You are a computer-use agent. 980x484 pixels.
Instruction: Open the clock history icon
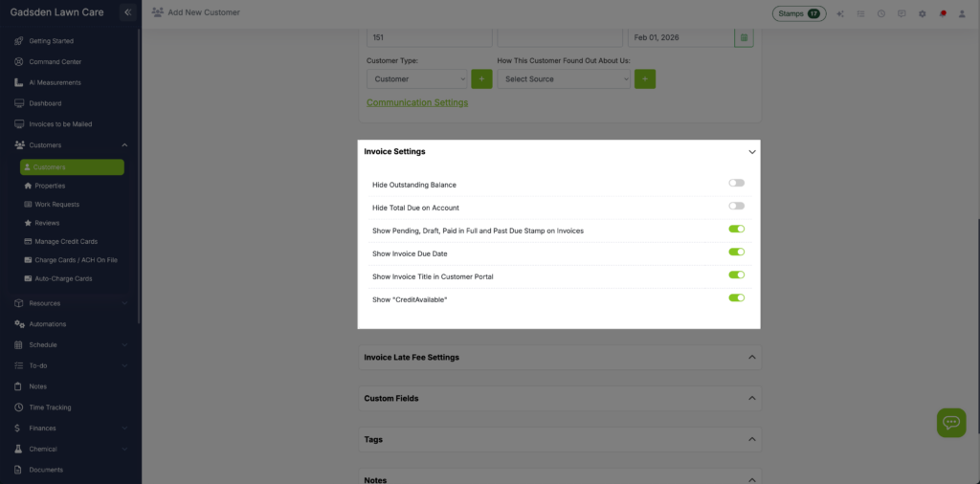click(880, 13)
